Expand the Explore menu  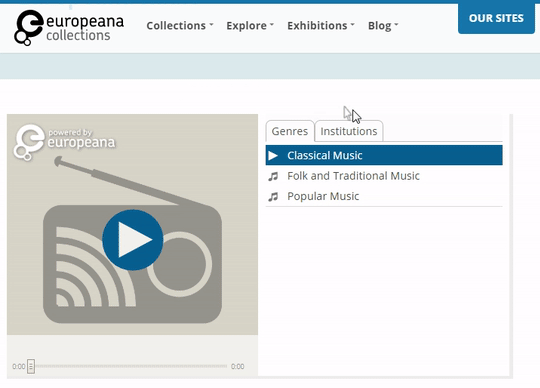250,25
